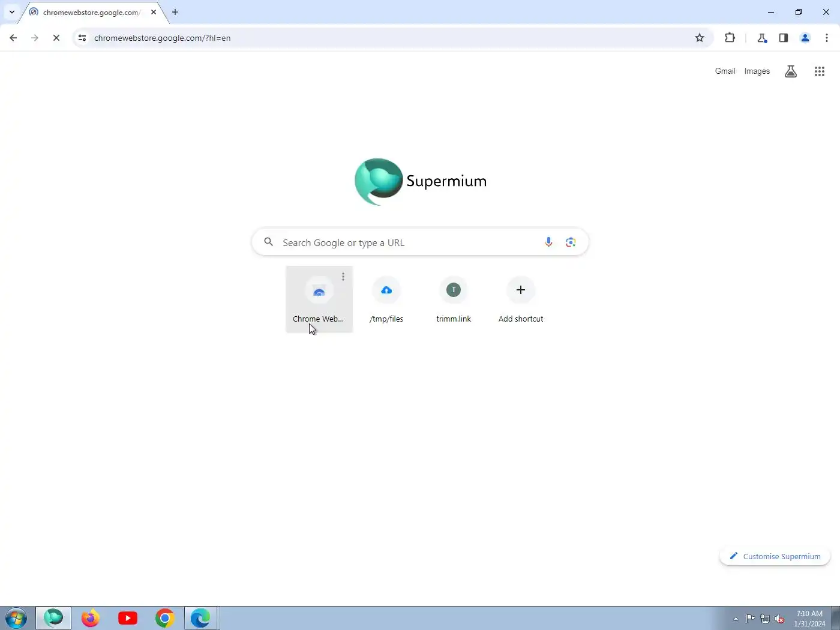Image resolution: width=840 pixels, height=630 pixels.
Task: Add a new shortcut
Action: coord(521,299)
